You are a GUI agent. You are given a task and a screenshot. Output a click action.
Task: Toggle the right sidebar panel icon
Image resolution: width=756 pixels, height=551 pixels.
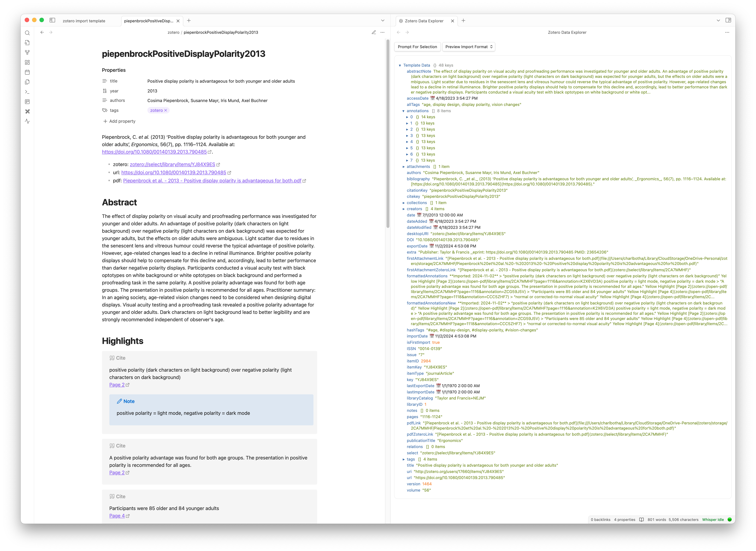[x=728, y=20]
